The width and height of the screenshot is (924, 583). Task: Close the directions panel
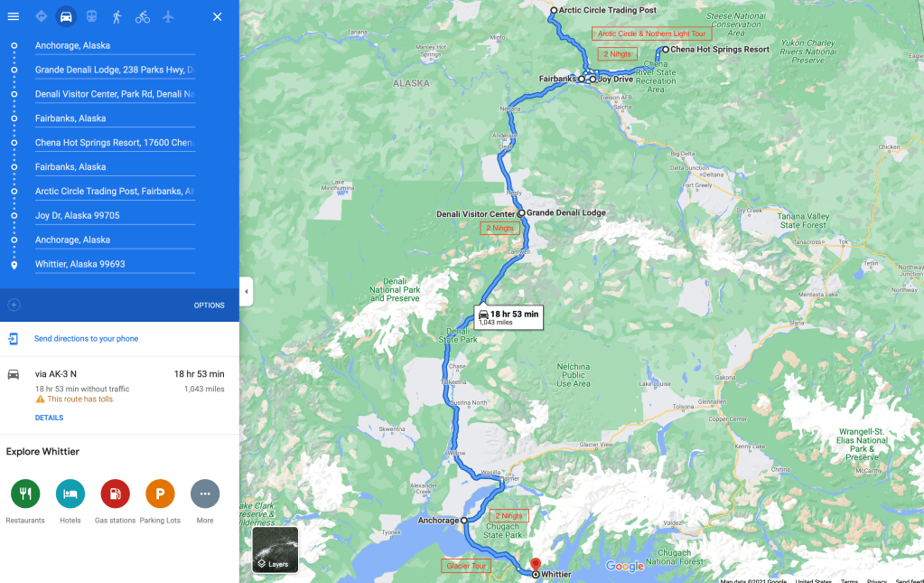pyautogui.click(x=217, y=16)
